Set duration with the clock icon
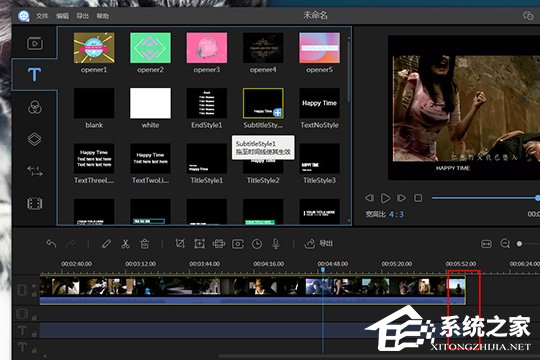The image size is (540, 360). (257, 244)
